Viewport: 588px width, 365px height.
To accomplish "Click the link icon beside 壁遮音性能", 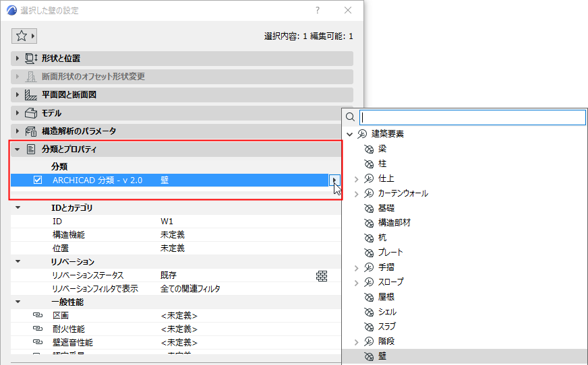I will [38, 342].
